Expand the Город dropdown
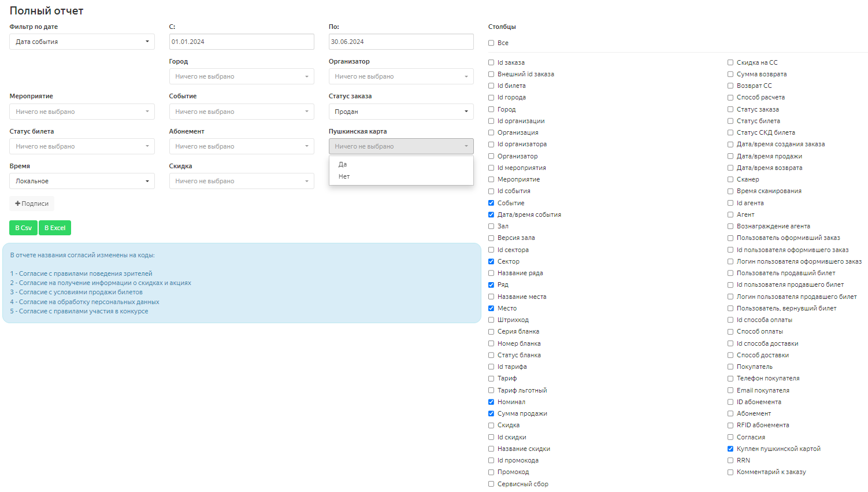The width and height of the screenshot is (868, 492). 241,76
